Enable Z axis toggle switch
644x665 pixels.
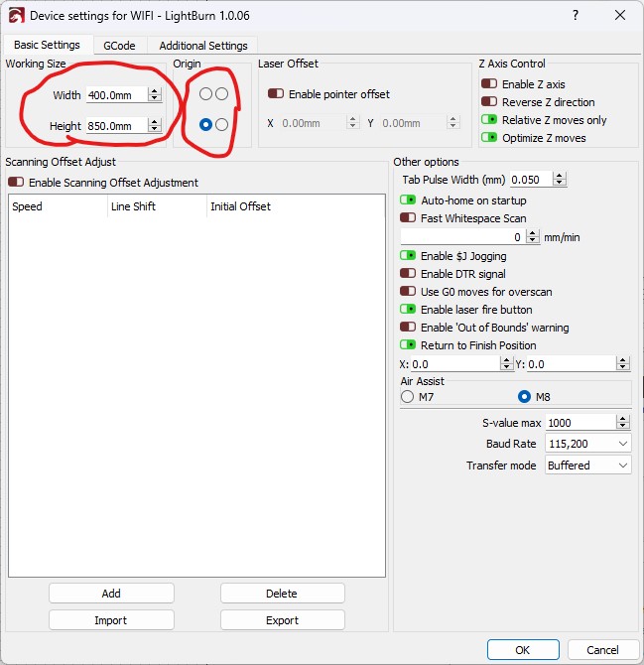(489, 84)
